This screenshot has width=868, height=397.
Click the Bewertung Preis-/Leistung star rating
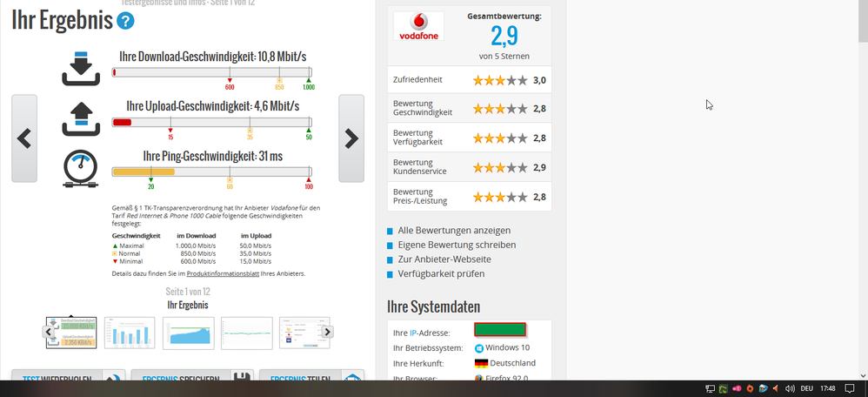click(500, 196)
